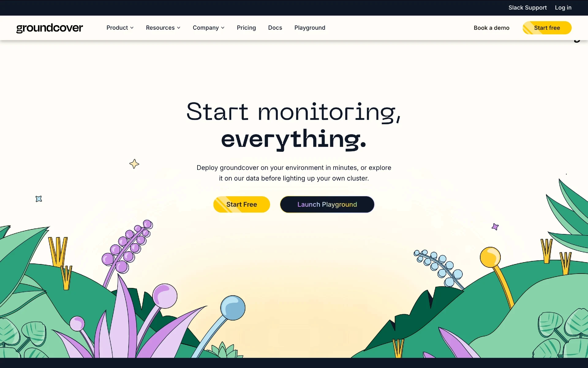The width and height of the screenshot is (588, 368).
Task: Launch the Playground environment
Action: (327, 204)
